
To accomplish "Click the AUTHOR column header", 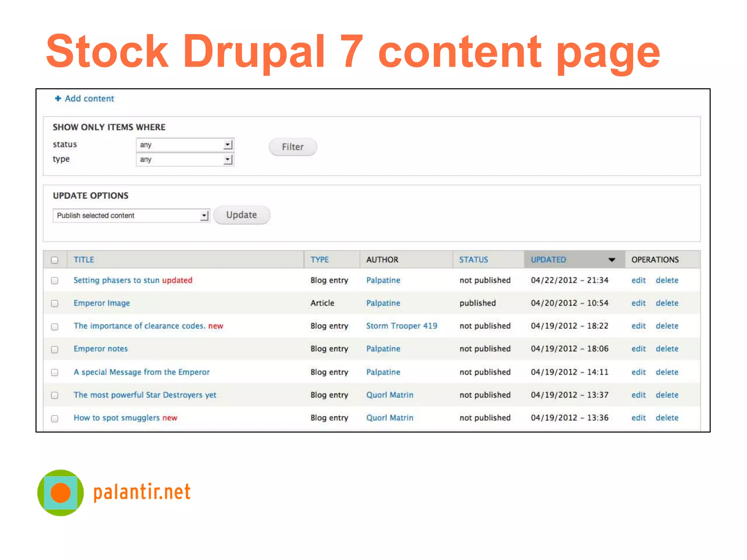I will tap(382, 260).
